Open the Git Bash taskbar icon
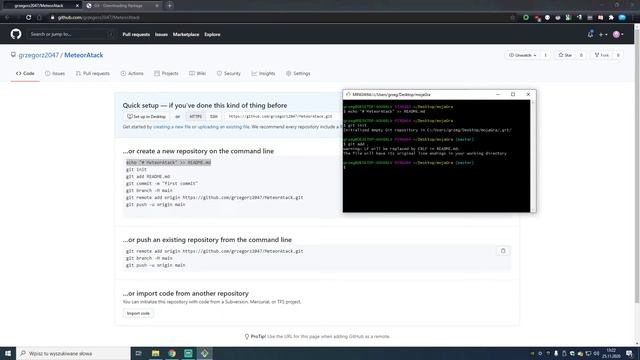The height and width of the screenshot is (360, 640). pos(204,353)
